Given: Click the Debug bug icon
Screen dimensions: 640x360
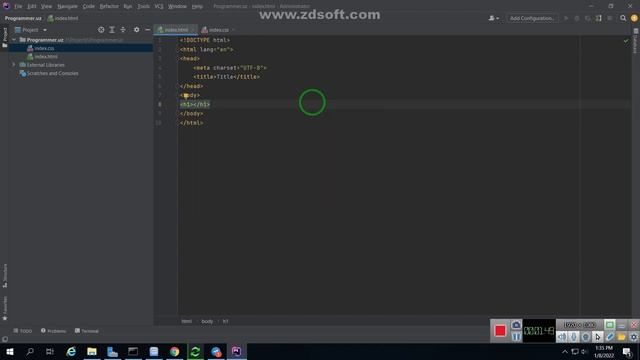Looking at the screenshot, I should [577, 18].
